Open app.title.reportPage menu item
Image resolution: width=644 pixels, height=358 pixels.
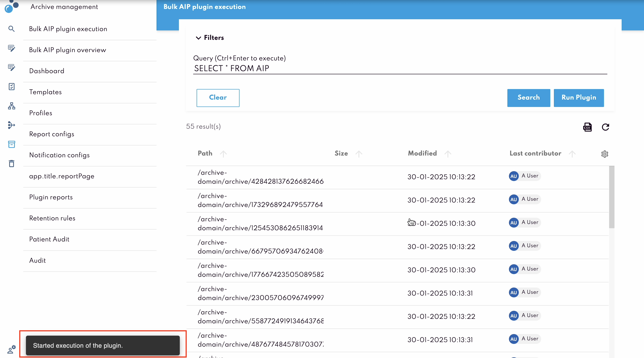(x=90, y=176)
